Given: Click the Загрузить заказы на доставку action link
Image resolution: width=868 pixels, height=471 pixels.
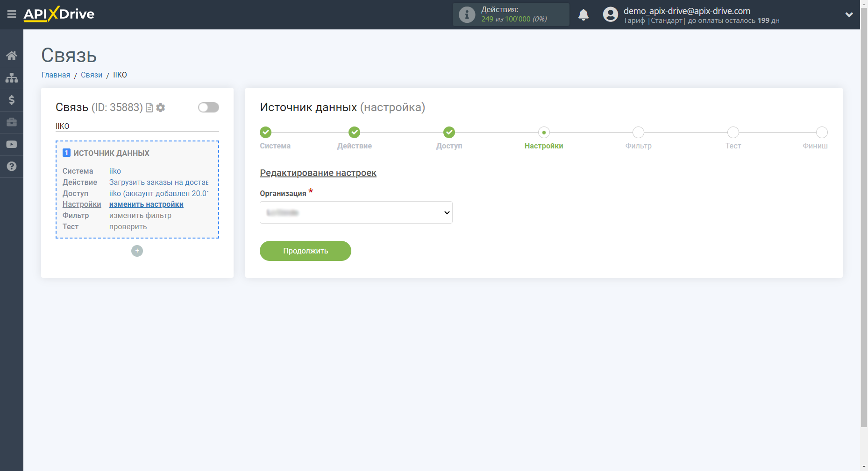Looking at the screenshot, I should (159, 183).
